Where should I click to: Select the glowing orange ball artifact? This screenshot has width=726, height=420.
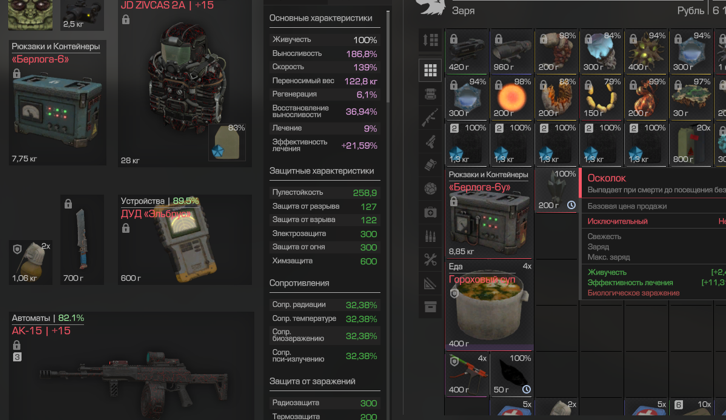tap(511, 98)
